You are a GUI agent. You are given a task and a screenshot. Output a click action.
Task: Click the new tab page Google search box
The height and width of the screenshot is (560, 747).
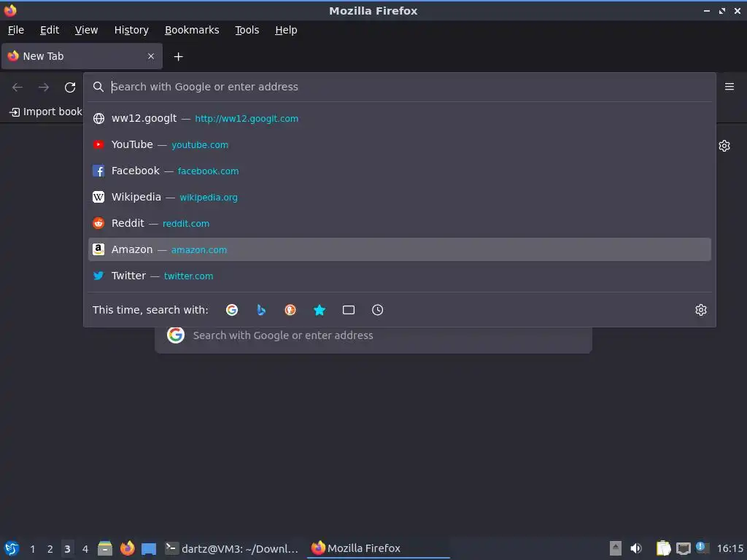pyautogui.click(x=373, y=338)
